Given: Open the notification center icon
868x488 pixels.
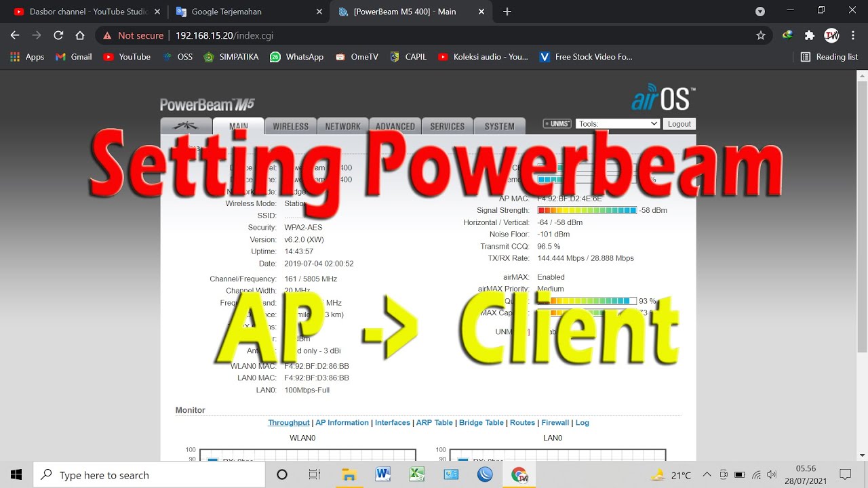Looking at the screenshot, I should click(845, 474).
